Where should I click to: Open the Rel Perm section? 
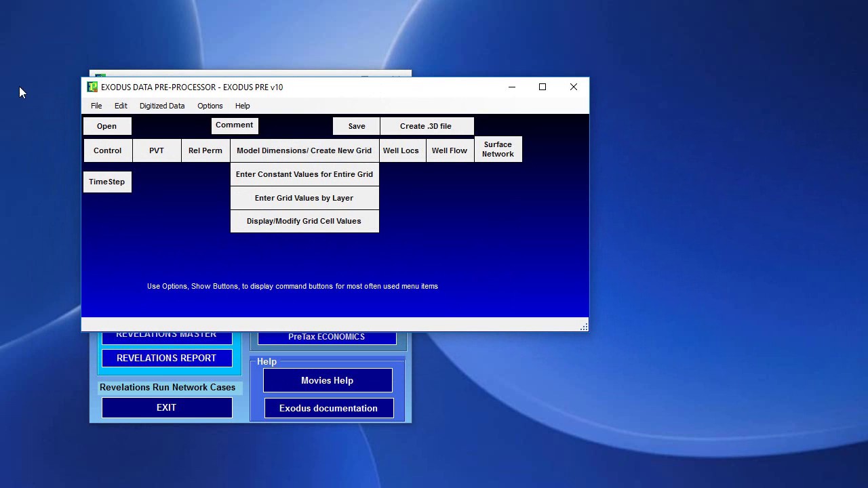[205, 150]
